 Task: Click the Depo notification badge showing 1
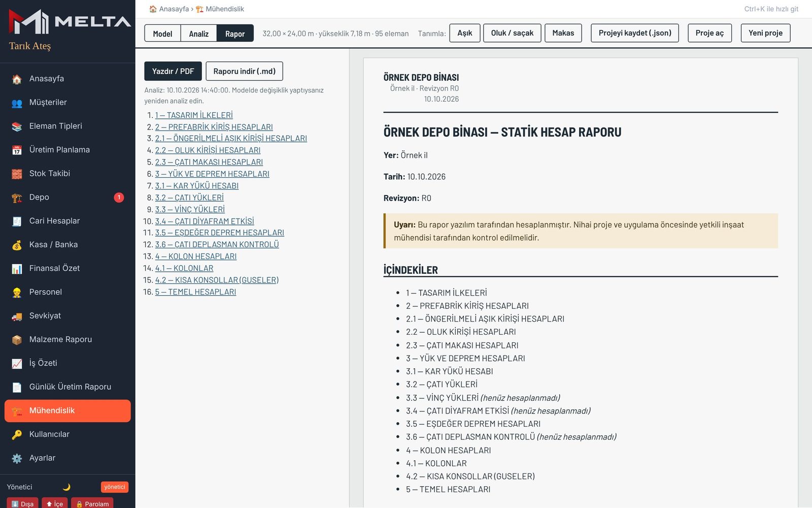click(119, 197)
